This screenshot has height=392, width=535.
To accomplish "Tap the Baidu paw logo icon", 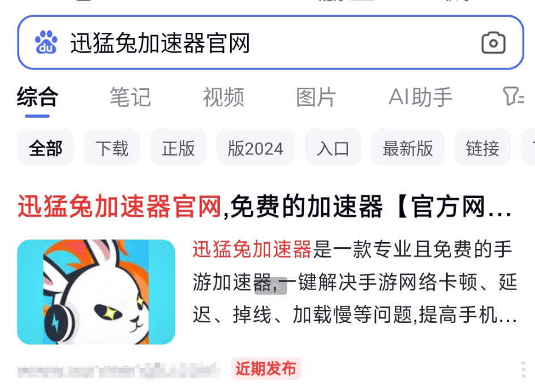I will click(x=46, y=42).
